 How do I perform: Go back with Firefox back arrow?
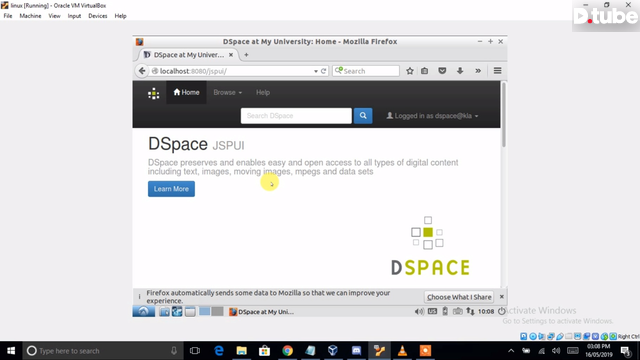click(x=142, y=71)
